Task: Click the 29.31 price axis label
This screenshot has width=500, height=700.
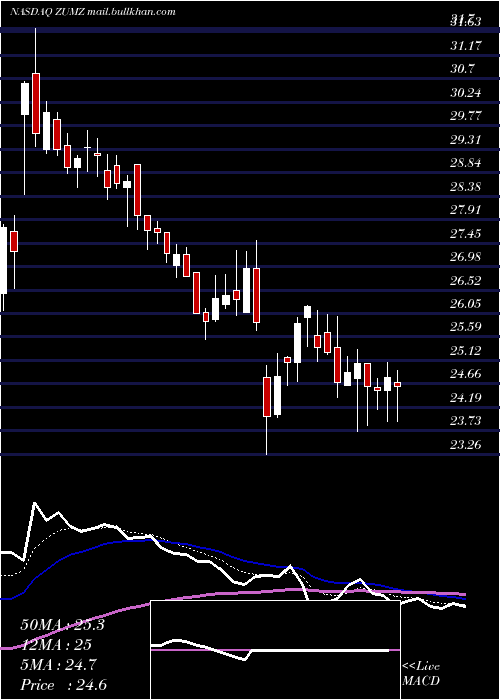Action: [x=466, y=140]
